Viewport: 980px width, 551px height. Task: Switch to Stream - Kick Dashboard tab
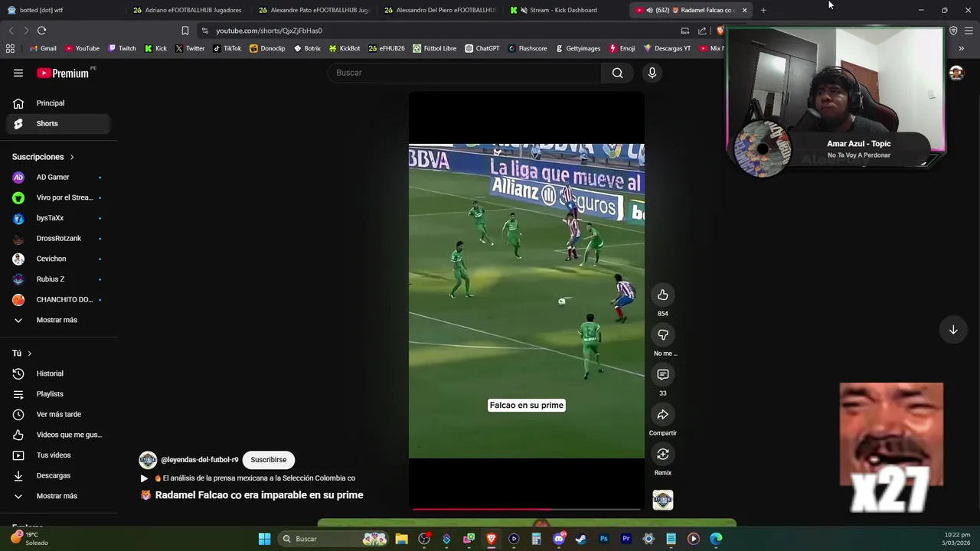(565, 10)
